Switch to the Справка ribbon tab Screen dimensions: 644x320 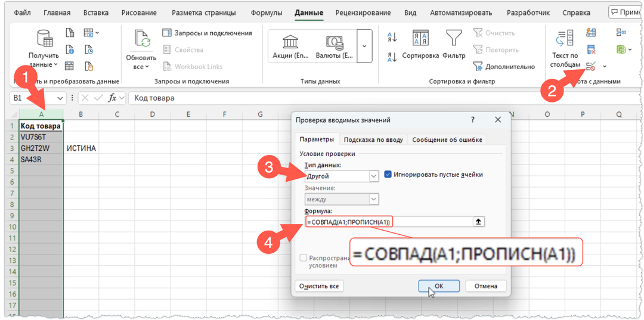[576, 13]
